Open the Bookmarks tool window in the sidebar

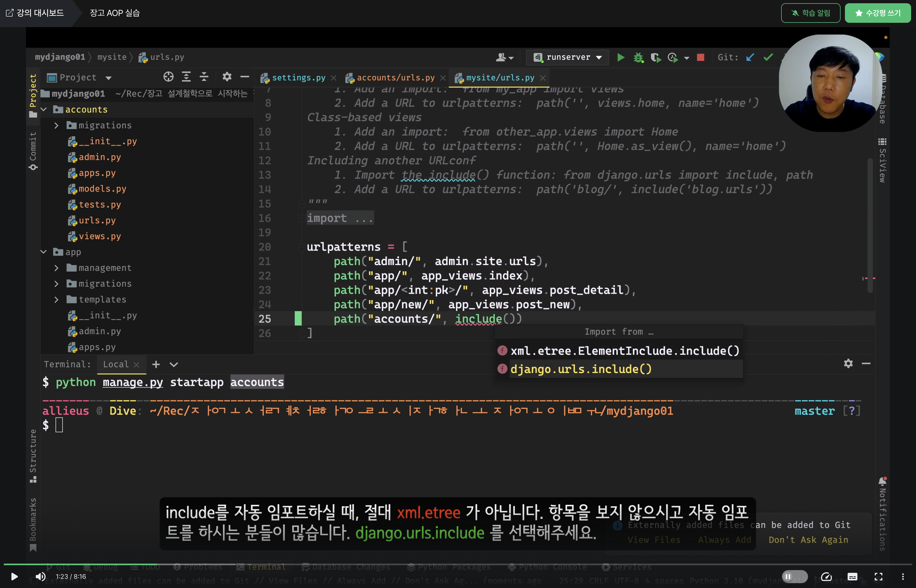pyautogui.click(x=33, y=525)
